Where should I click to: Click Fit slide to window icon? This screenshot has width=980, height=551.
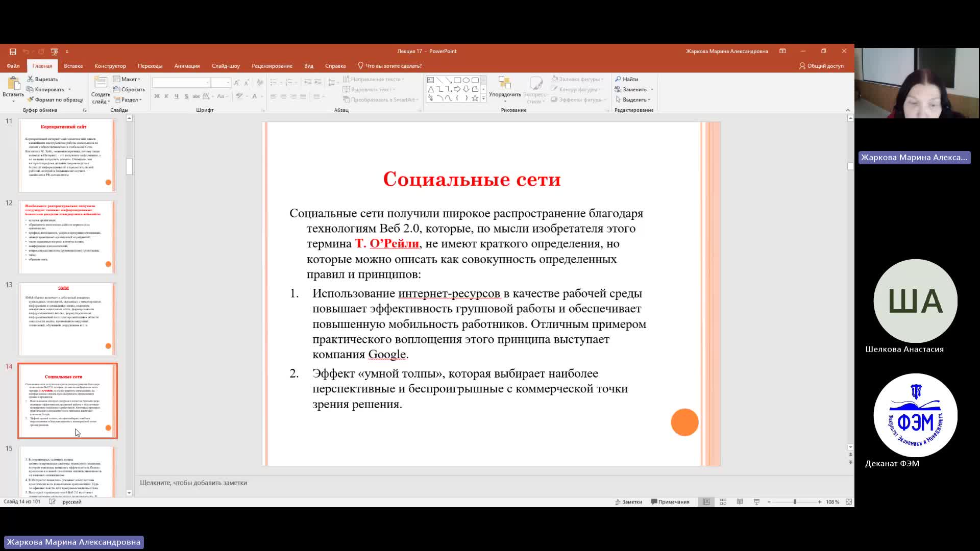849,502
